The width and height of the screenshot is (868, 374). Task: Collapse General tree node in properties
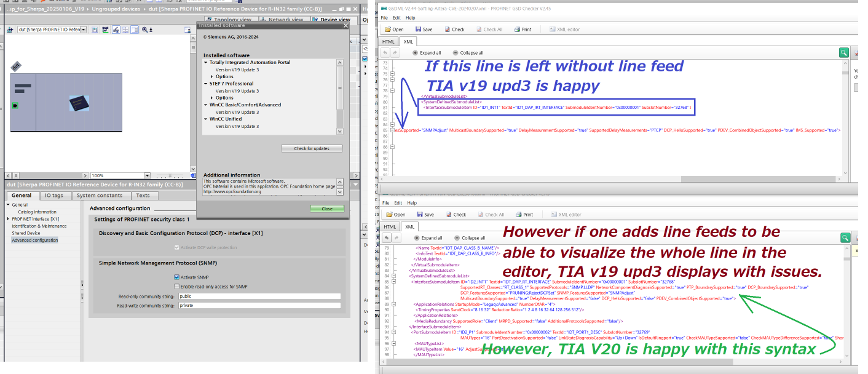tap(8, 205)
